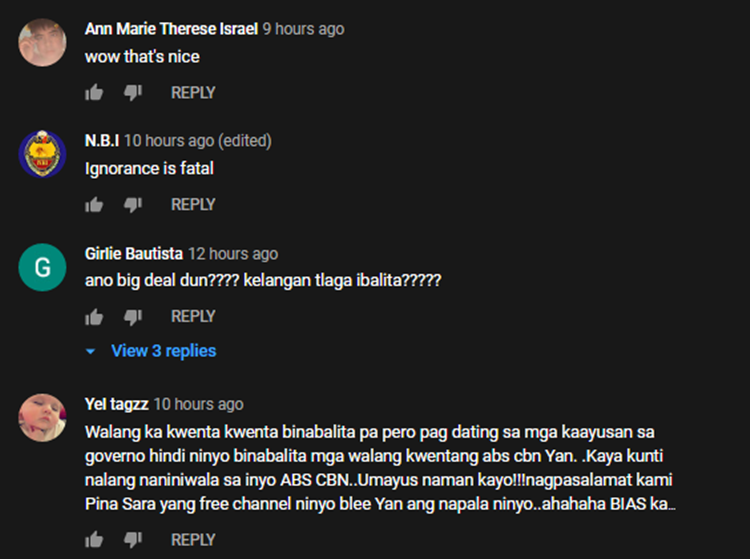The width and height of the screenshot is (750, 559).
Task: Dislike the N.B.I comment
Action: (133, 205)
